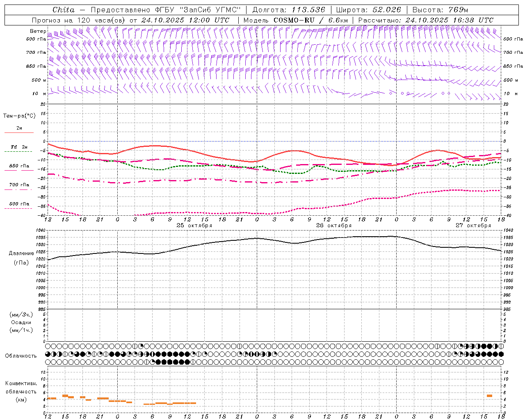This screenshot has height=420, width=525.
Task: Click 'Предоставлено ФГБУ "ЗапСиб УГМС"' text
Action: [165, 10]
